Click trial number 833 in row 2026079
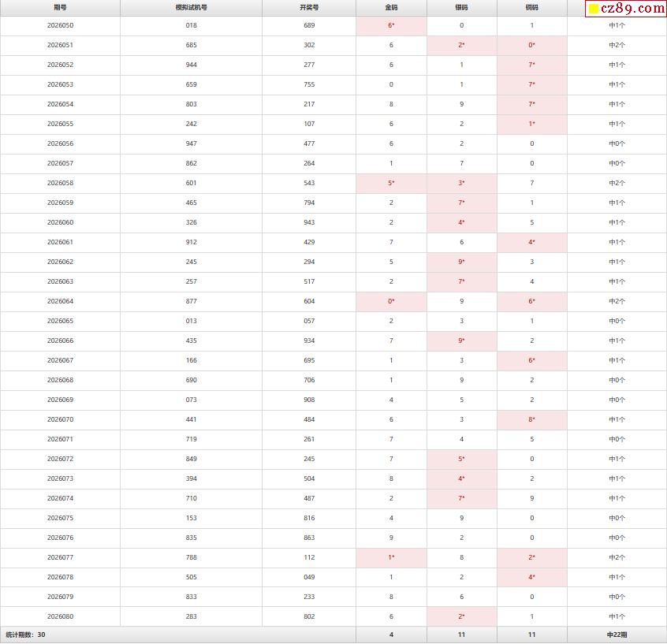The width and height of the screenshot is (667, 644). 191,597
